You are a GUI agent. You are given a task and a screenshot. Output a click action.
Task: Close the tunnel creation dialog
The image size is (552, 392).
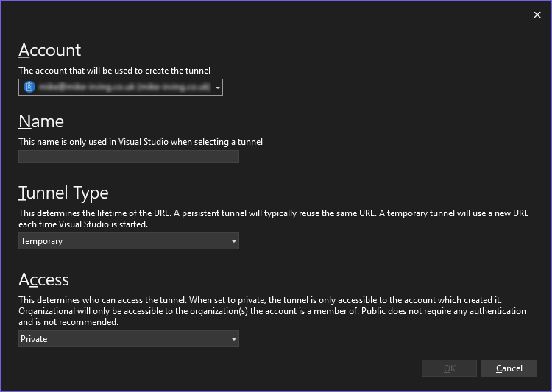click(x=537, y=15)
